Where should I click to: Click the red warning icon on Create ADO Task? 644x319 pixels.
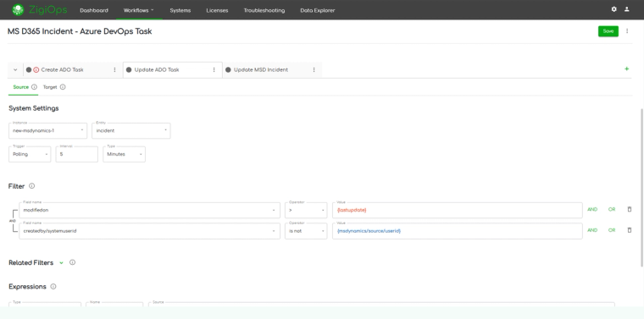[36, 69]
